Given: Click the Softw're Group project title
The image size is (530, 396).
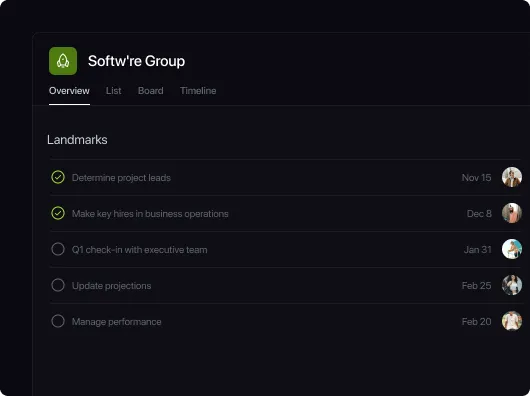Looking at the screenshot, I should (137, 61).
